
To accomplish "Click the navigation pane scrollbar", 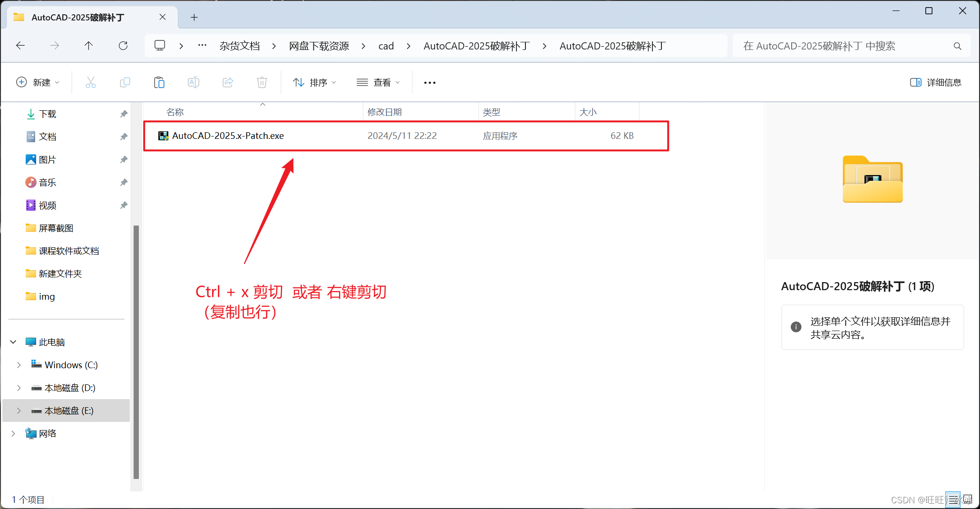I will [x=136, y=352].
